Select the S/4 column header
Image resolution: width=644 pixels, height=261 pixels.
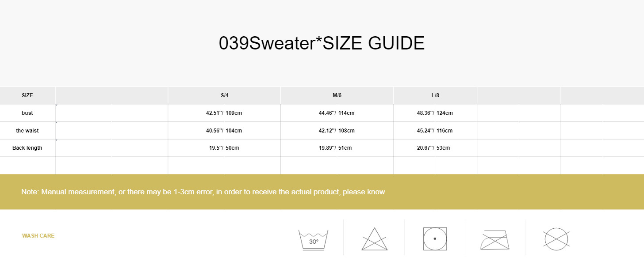point(224,95)
